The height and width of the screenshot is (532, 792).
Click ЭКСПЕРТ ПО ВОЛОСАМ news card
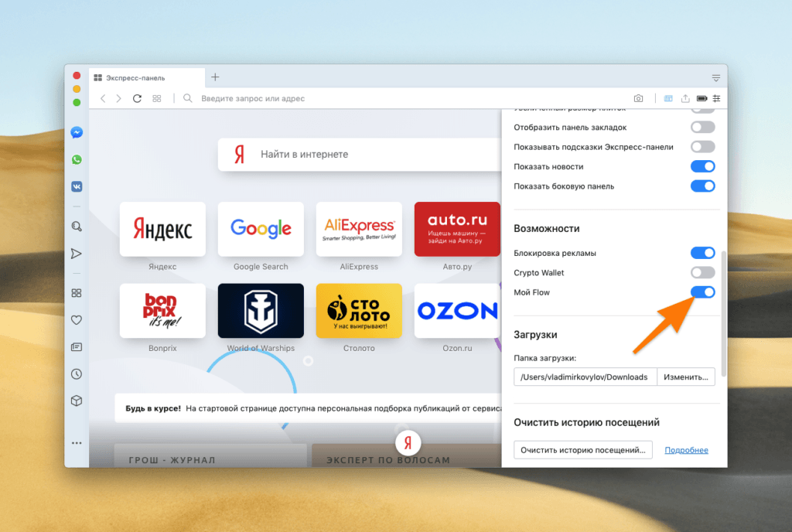tap(407, 455)
